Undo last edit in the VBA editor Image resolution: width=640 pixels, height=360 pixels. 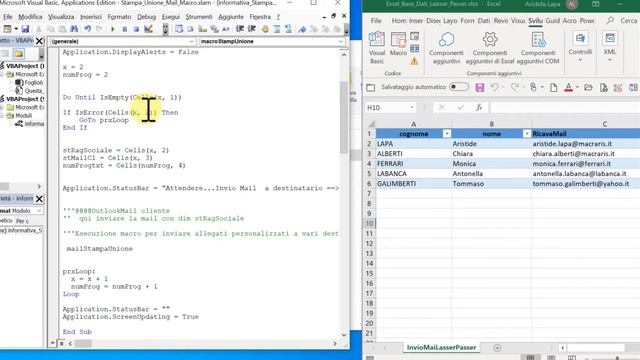(87, 29)
